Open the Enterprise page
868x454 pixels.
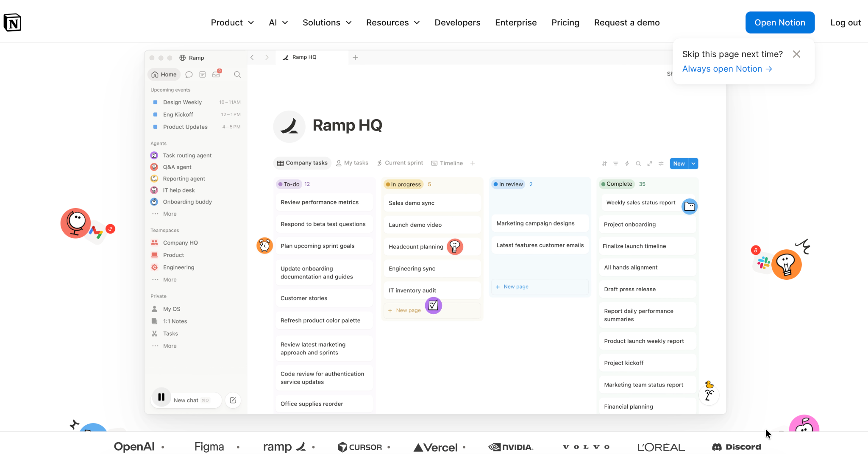click(x=516, y=22)
